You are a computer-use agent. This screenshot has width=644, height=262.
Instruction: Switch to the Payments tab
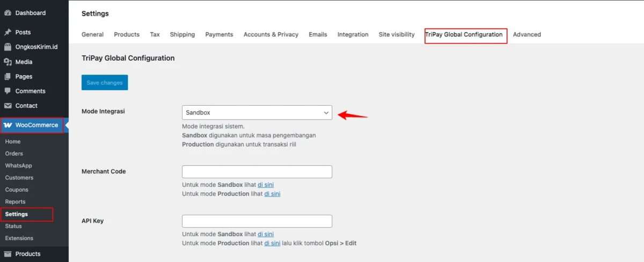pyautogui.click(x=219, y=34)
